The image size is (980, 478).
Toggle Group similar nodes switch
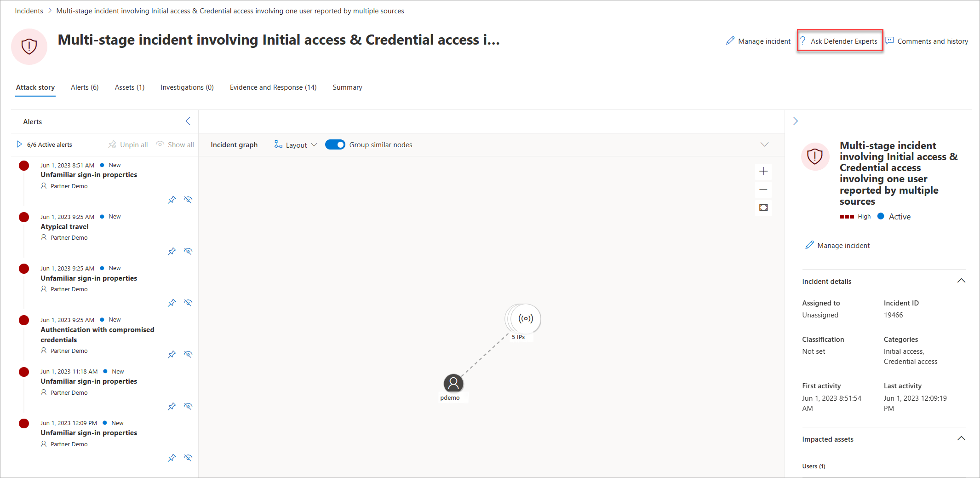point(335,145)
